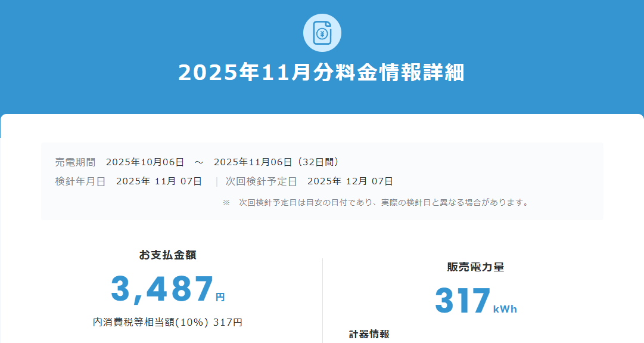Click the 検針年月日 label
Screen dimensions: 644x343
pos(80,181)
